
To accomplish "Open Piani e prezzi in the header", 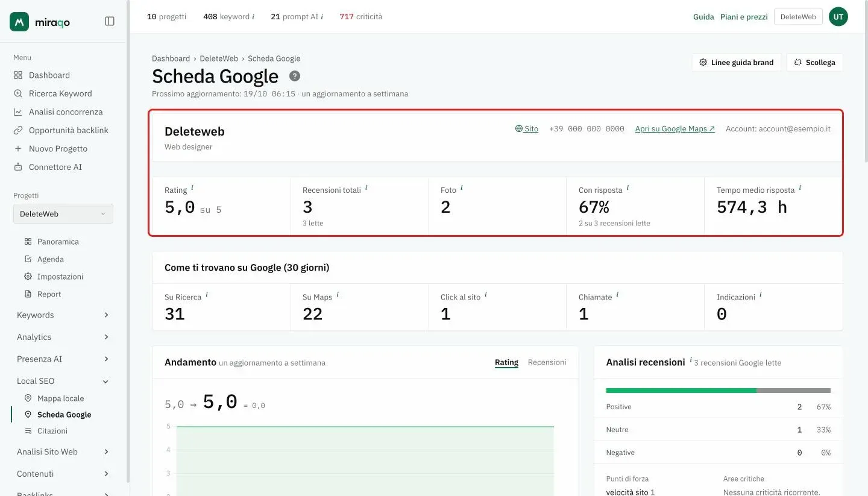I will tap(744, 17).
